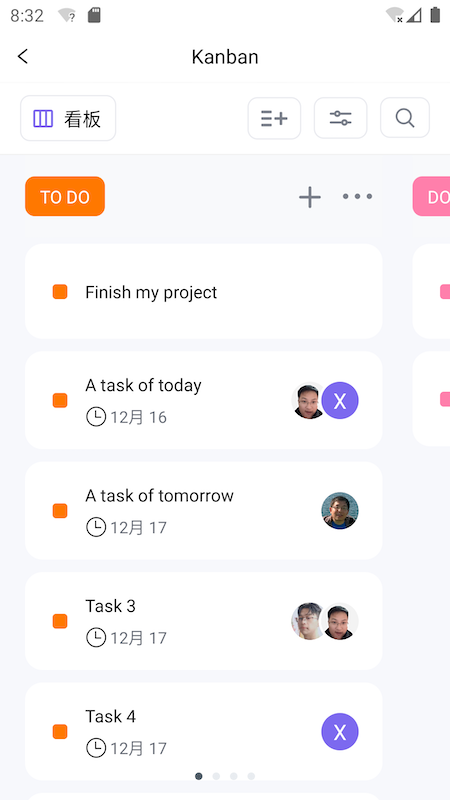Jump to the last page indicator dot
450x800 pixels.
tap(251, 777)
